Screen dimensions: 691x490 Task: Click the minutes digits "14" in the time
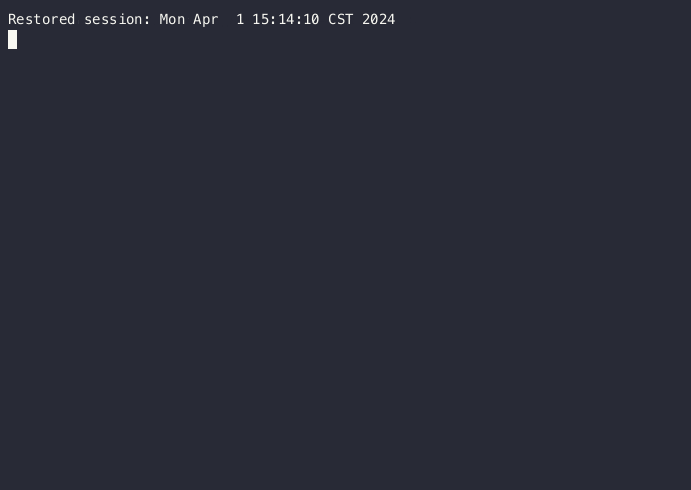click(x=286, y=19)
